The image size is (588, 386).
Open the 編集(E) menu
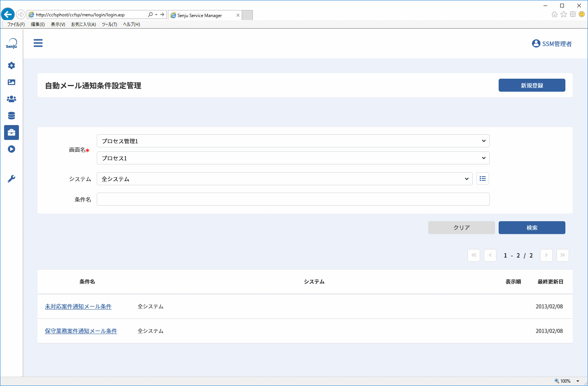38,24
